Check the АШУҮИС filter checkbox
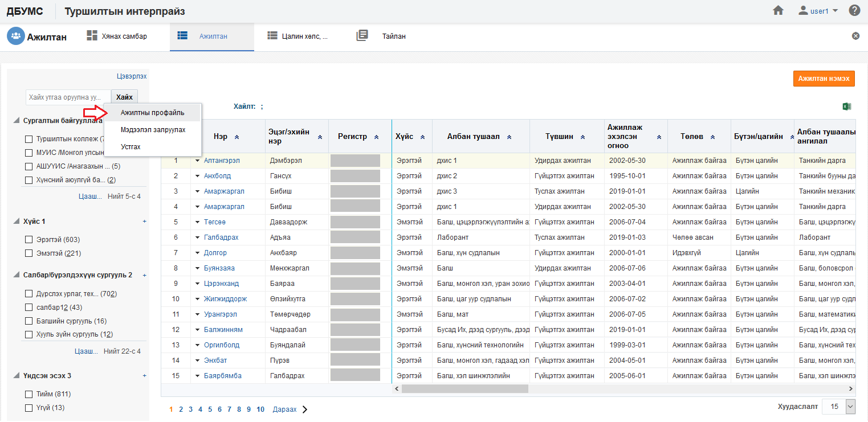The width and height of the screenshot is (868, 422). click(x=28, y=166)
